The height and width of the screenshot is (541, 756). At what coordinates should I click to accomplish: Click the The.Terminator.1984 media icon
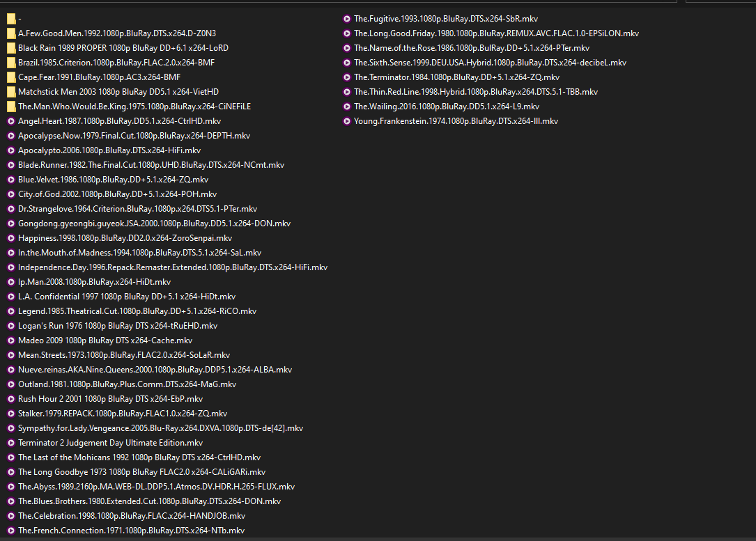coord(347,77)
